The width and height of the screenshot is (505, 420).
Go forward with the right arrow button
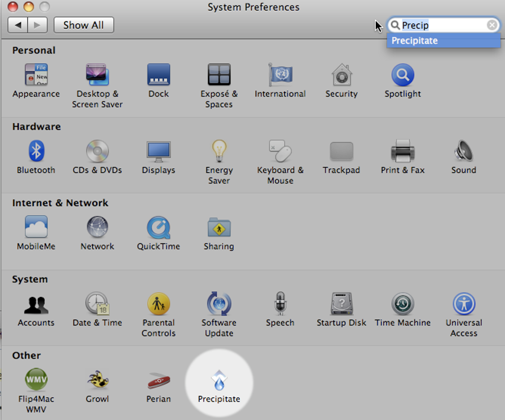(38, 25)
